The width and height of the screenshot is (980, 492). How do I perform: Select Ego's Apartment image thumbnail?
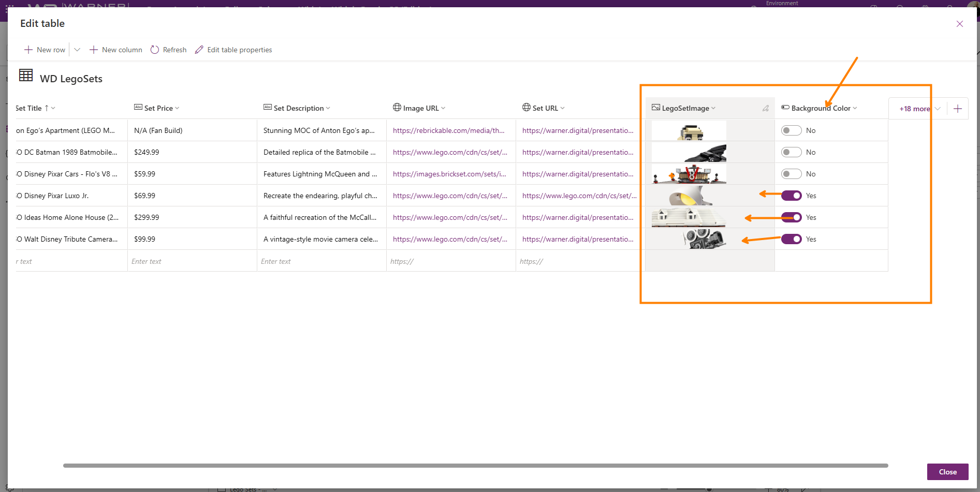pos(689,130)
